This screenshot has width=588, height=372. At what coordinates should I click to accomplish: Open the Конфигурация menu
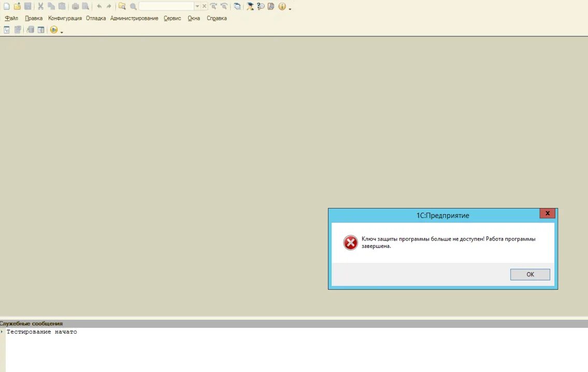coord(65,18)
